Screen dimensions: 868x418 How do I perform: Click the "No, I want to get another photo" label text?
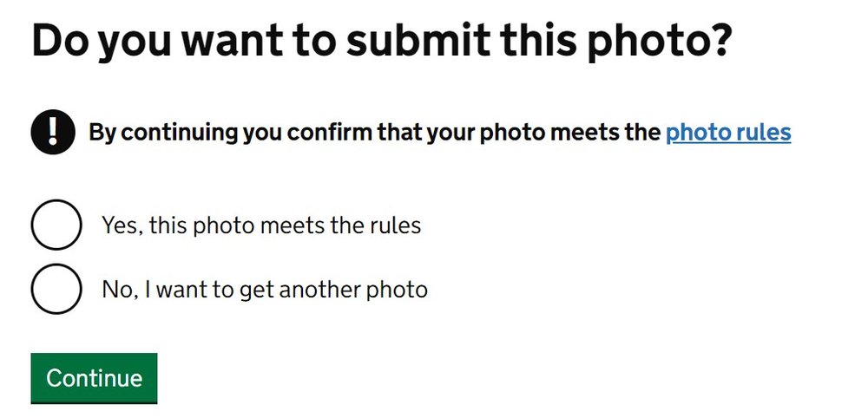point(265,289)
